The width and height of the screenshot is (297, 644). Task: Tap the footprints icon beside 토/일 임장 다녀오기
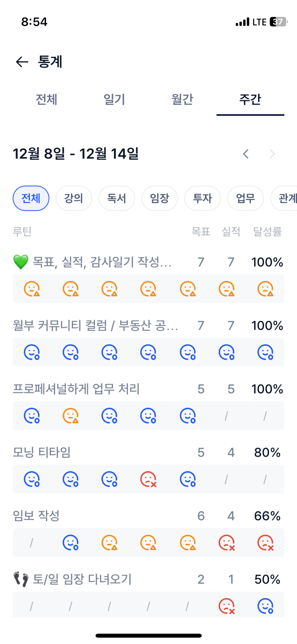pos(21,579)
